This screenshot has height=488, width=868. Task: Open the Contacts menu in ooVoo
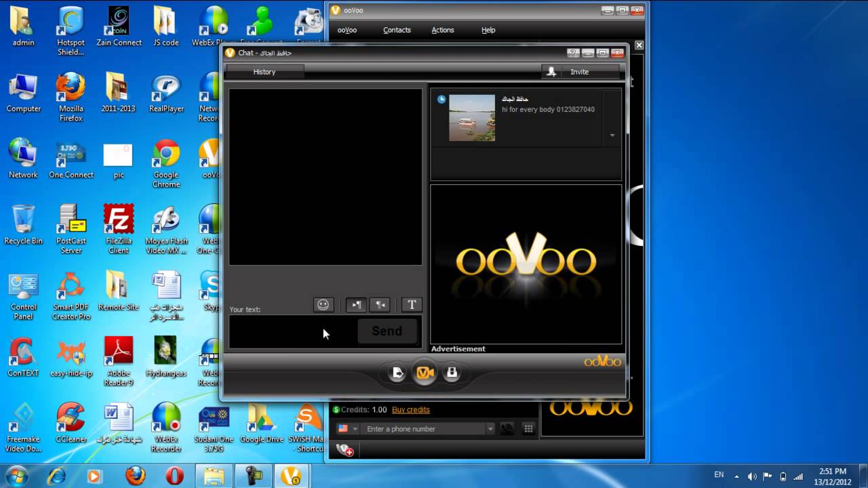397,30
